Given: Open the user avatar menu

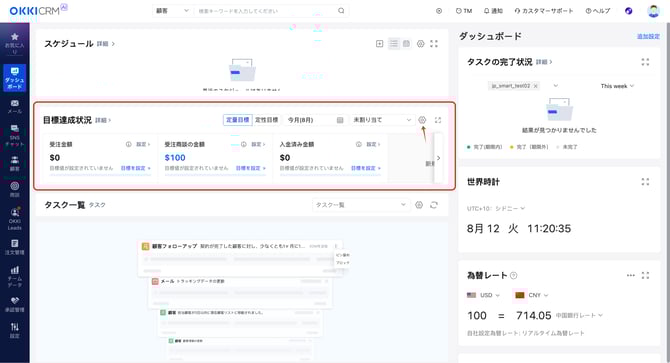Looking at the screenshot, I should coord(653,11).
